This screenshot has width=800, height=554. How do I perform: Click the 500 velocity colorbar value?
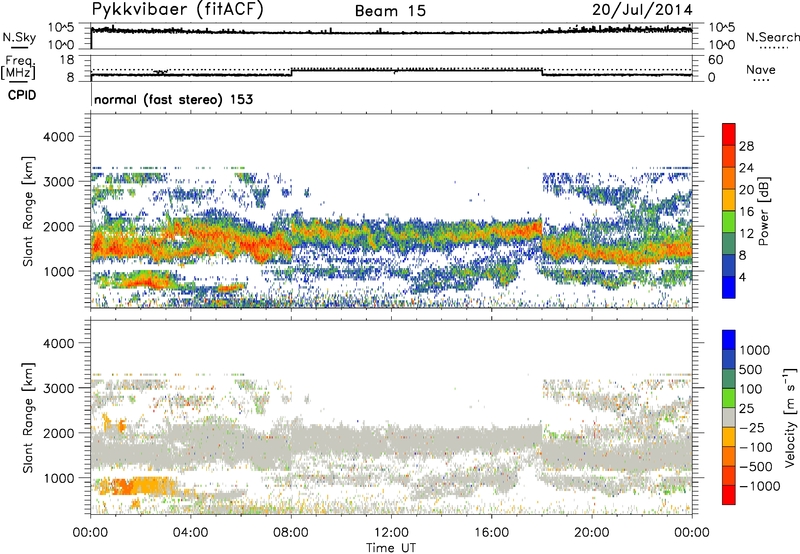tap(753, 370)
